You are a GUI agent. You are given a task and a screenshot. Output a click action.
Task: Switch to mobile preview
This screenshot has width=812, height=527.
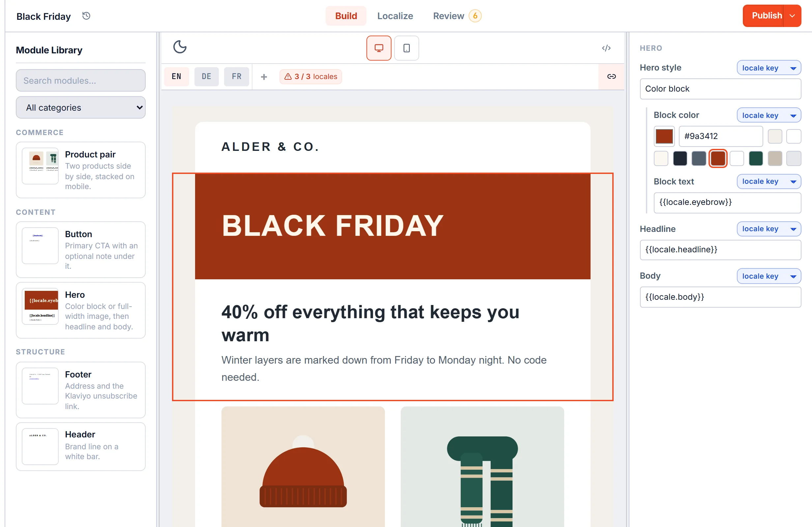[x=406, y=48]
